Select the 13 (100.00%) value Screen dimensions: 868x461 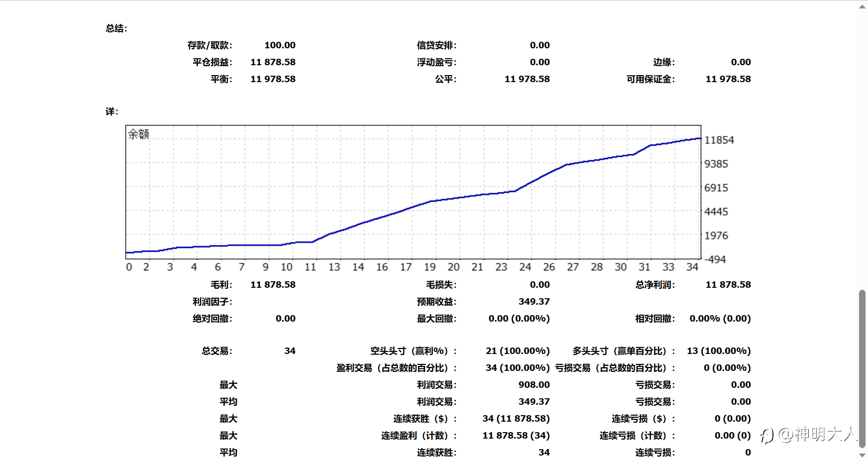click(x=719, y=351)
